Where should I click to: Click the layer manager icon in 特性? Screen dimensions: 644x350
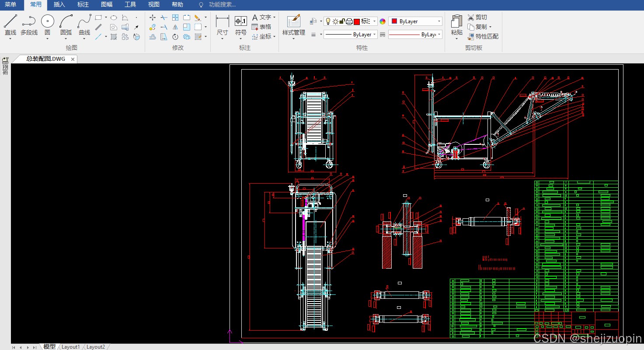(x=313, y=21)
